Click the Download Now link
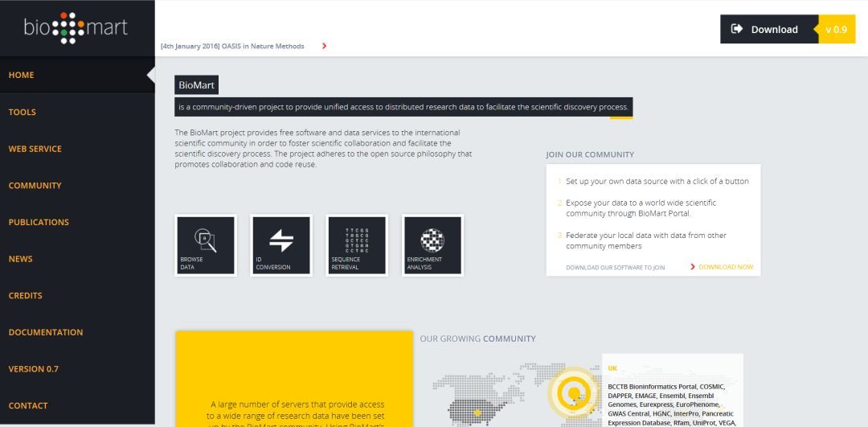The image size is (868, 427). (726, 267)
